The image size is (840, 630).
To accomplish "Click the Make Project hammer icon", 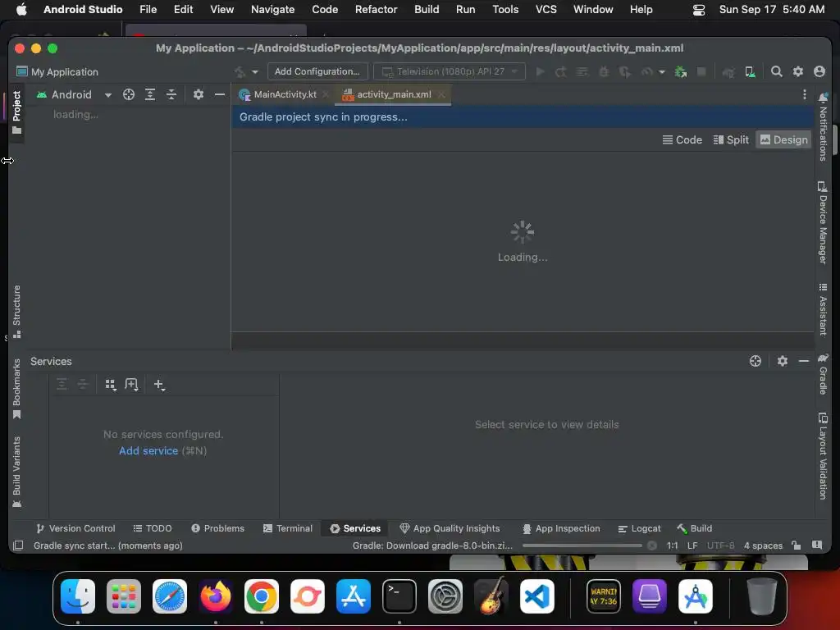I will point(240,72).
